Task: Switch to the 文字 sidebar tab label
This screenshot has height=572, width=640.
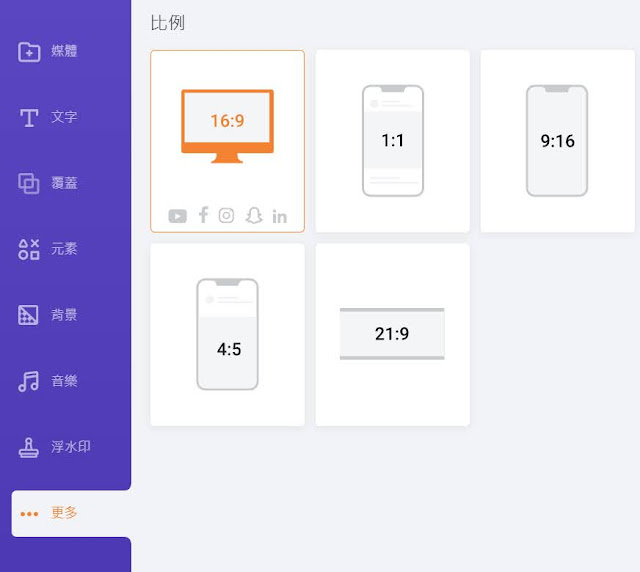Action: pyautogui.click(x=64, y=117)
